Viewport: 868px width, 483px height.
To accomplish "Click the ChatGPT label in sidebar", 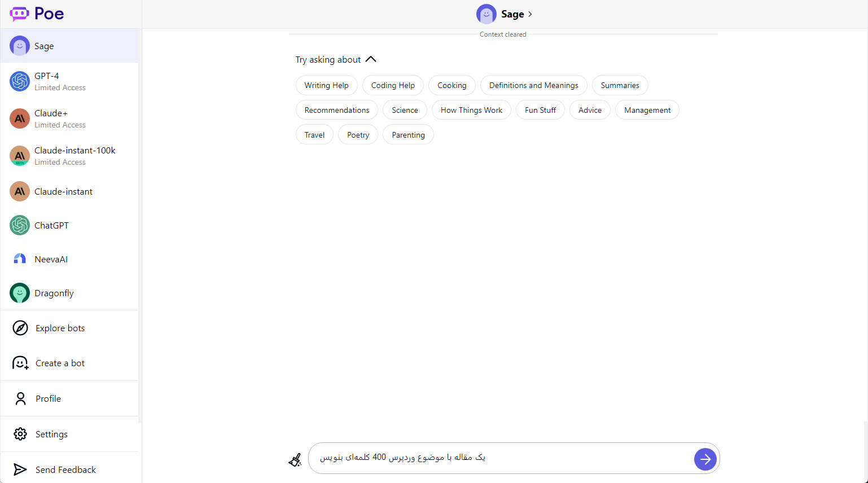I will (51, 225).
